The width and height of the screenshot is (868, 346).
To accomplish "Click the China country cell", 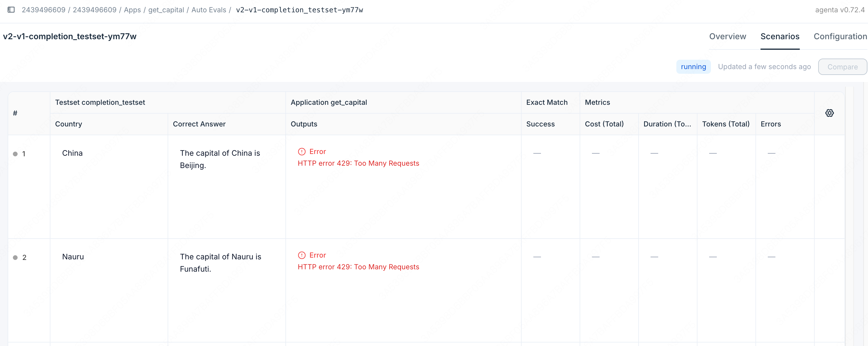I will (x=72, y=153).
